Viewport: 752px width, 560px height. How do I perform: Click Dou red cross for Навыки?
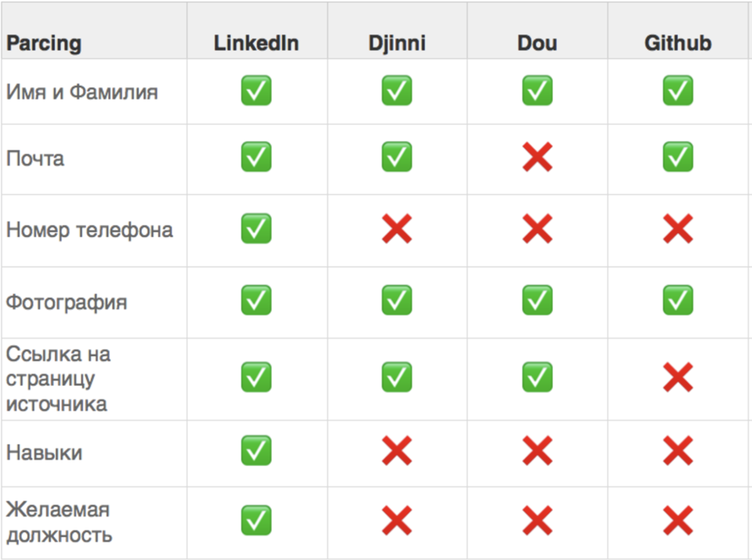[537, 450]
